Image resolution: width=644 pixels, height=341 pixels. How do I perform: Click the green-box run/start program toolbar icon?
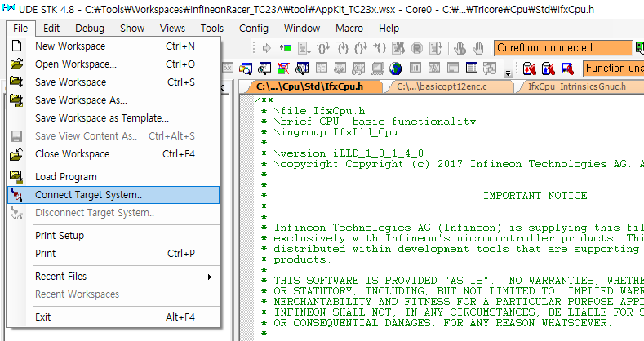(286, 48)
